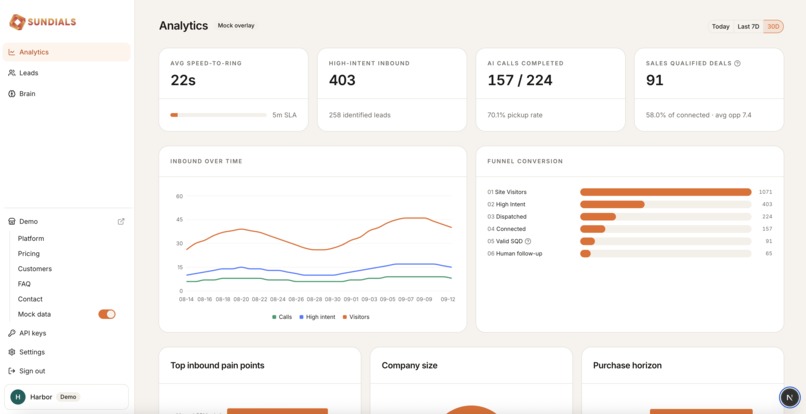806x414 pixels.
Task: Click the Leads people icon
Action: 12,73
